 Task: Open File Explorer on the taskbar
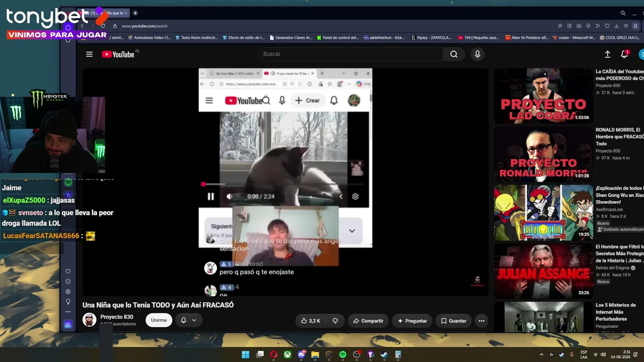(x=315, y=354)
